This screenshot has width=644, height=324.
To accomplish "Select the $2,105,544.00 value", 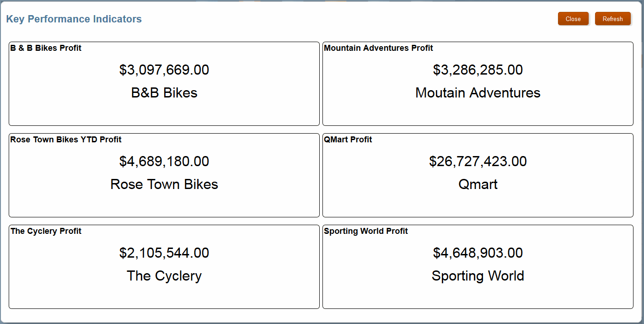I will coord(164,253).
